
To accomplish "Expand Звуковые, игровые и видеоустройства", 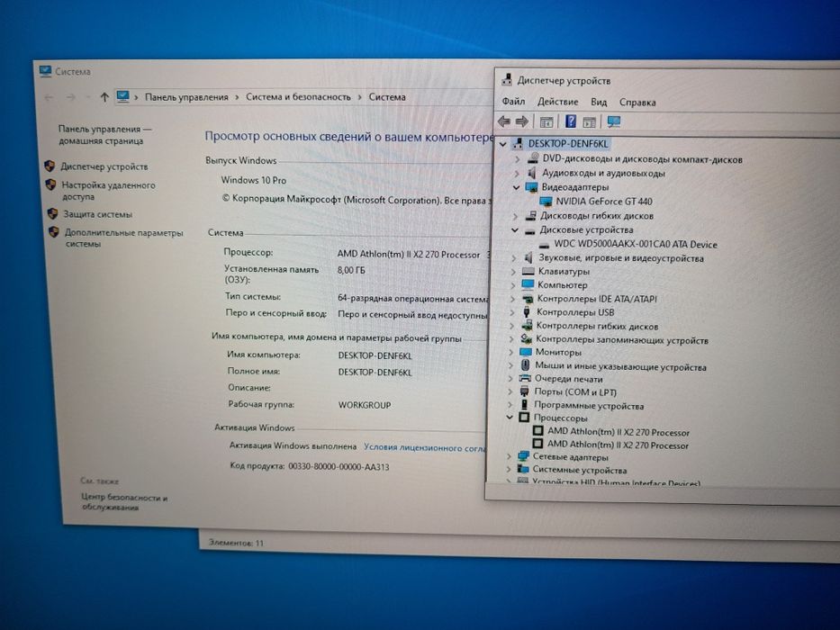I will (x=514, y=258).
